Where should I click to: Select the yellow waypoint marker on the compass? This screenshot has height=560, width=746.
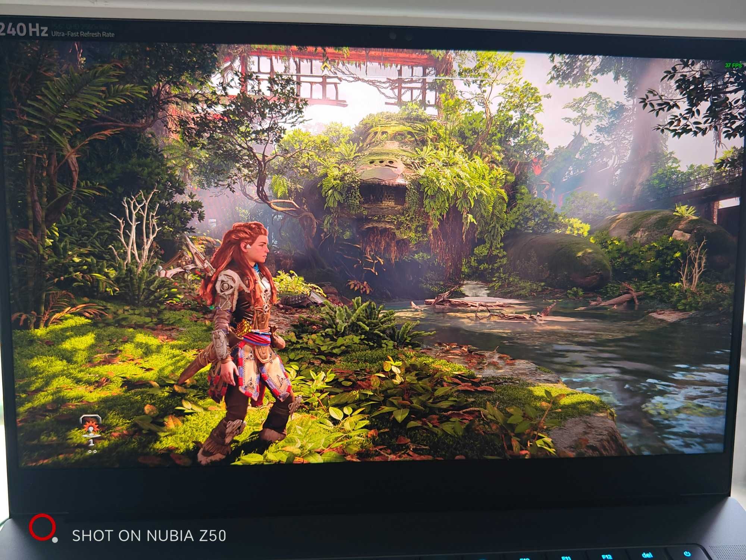[326, 67]
